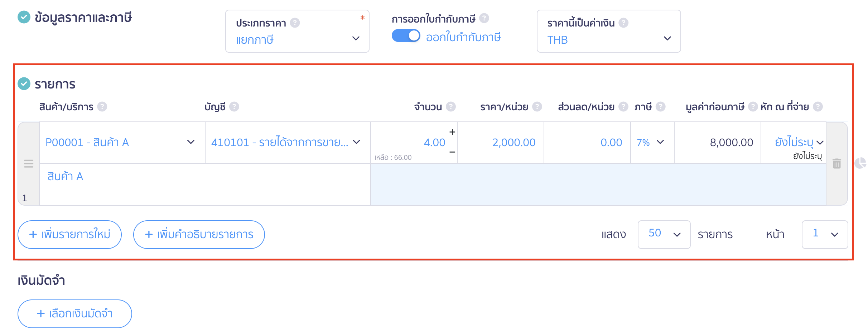Open tax rate dropdown showing 7%
The image size is (868, 336).
652,143
